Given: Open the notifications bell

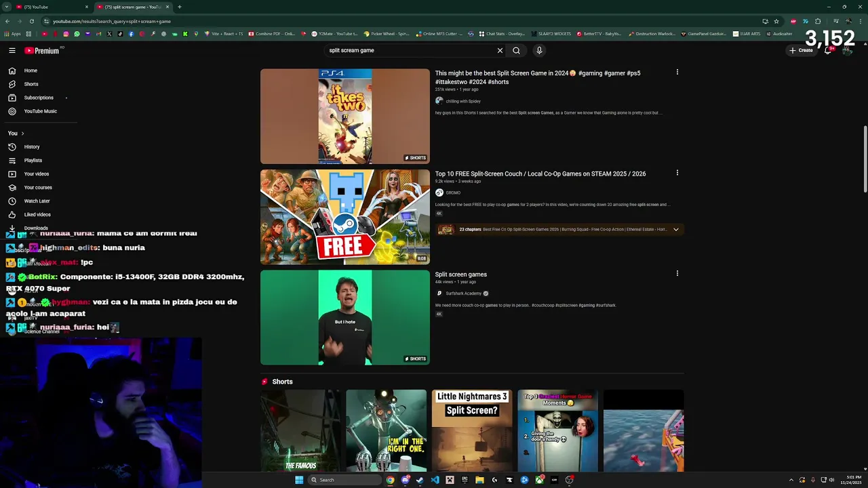Looking at the screenshot, I should pos(828,51).
